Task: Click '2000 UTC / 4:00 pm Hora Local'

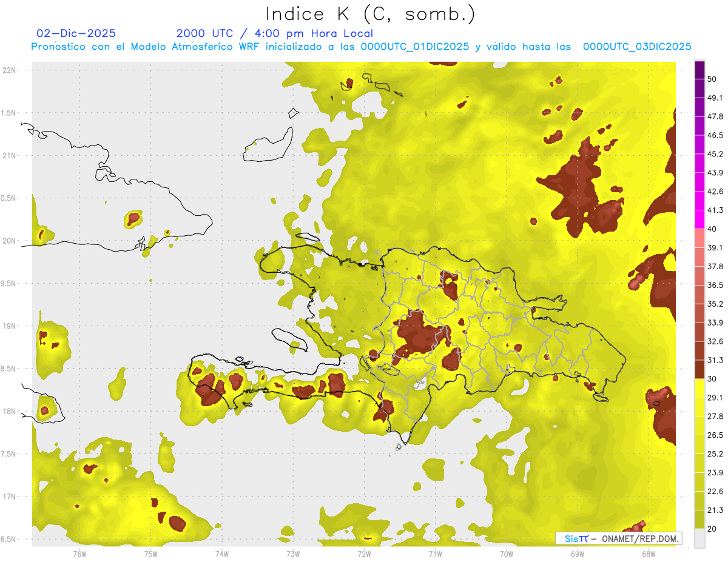Action: pyautogui.click(x=275, y=33)
